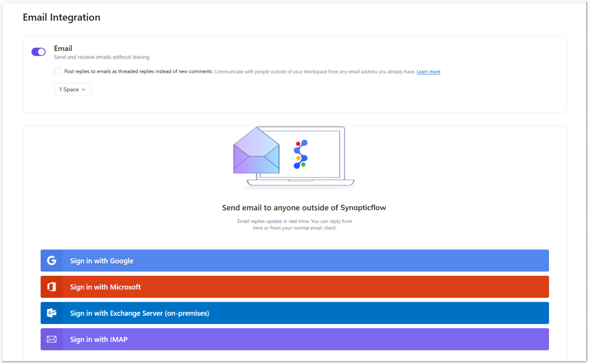Check the threaded replies checkbox
Viewport: 589px width, 364px height.
point(58,71)
